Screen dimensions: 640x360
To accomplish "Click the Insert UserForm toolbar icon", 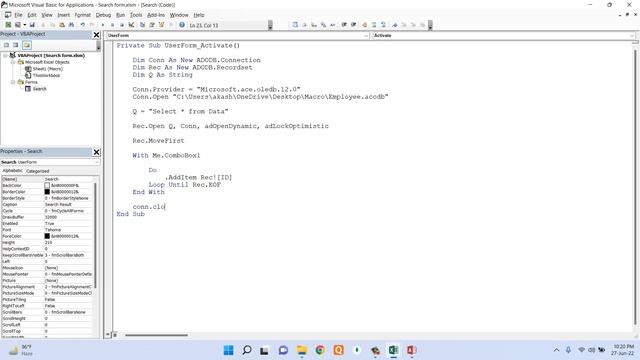I will click(x=18, y=25).
